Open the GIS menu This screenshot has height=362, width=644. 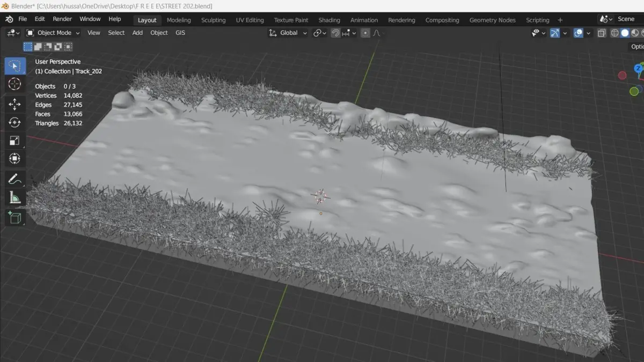(180, 33)
